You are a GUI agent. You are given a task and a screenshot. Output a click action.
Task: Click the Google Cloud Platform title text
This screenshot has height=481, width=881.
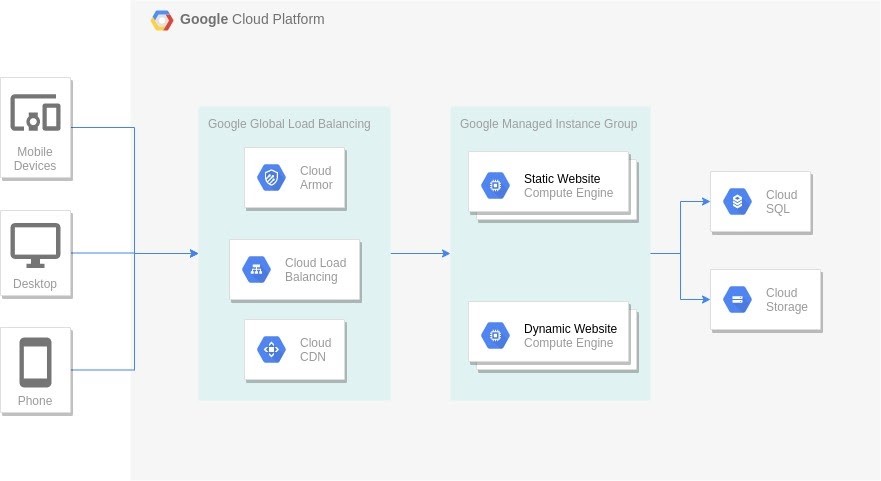click(252, 19)
